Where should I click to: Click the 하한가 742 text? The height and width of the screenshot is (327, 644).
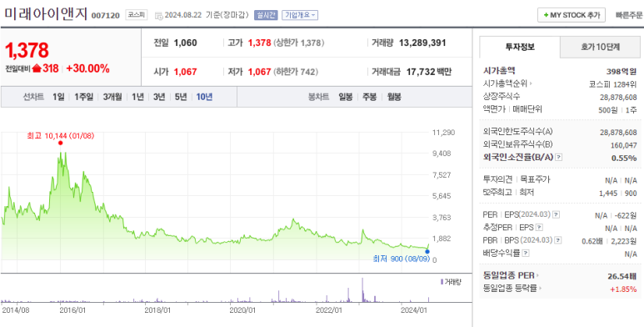(x=296, y=72)
